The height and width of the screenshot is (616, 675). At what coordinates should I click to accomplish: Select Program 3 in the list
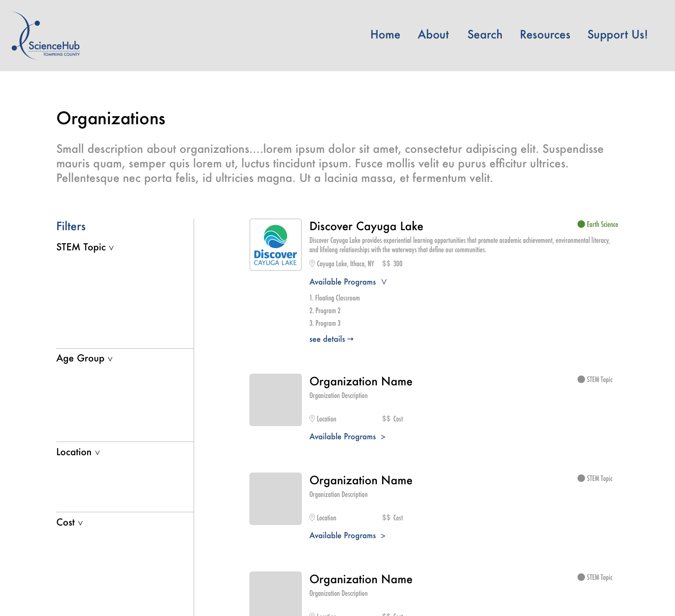(x=325, y=323)
